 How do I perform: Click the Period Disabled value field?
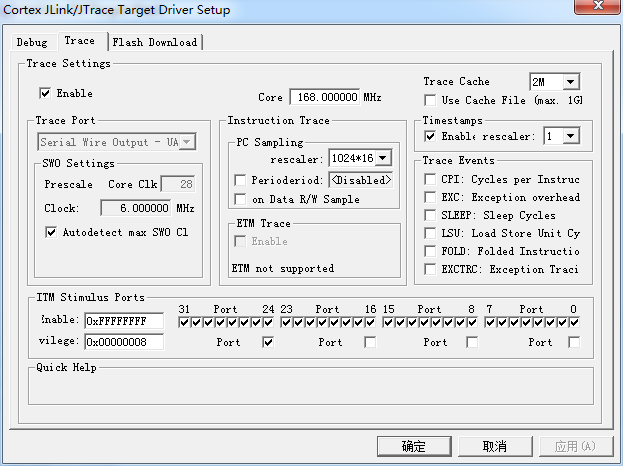[x=361, y=180]
